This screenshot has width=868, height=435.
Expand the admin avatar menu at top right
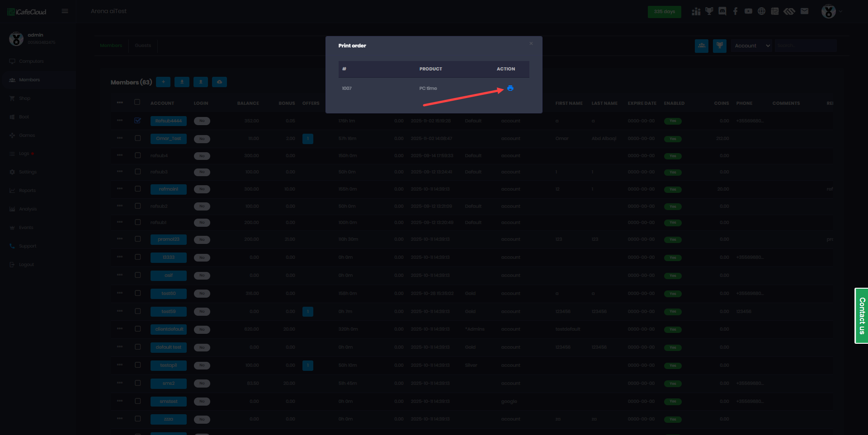(831, 12)
